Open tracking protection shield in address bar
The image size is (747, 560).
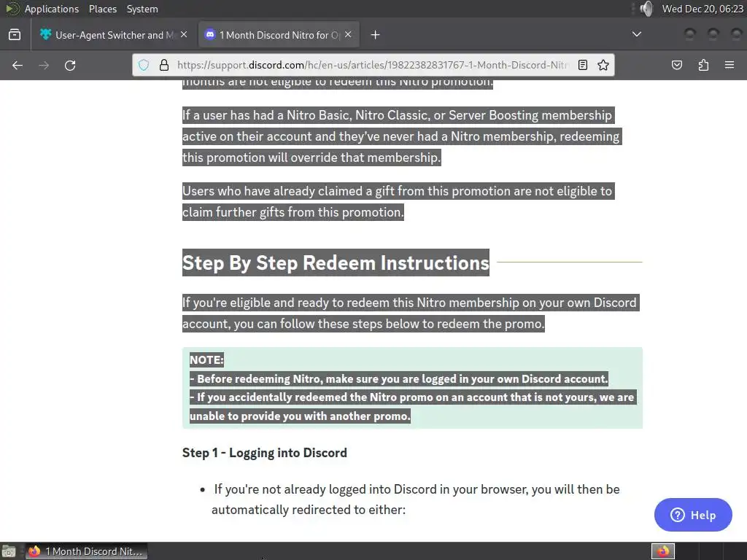[x=144, y=65]
